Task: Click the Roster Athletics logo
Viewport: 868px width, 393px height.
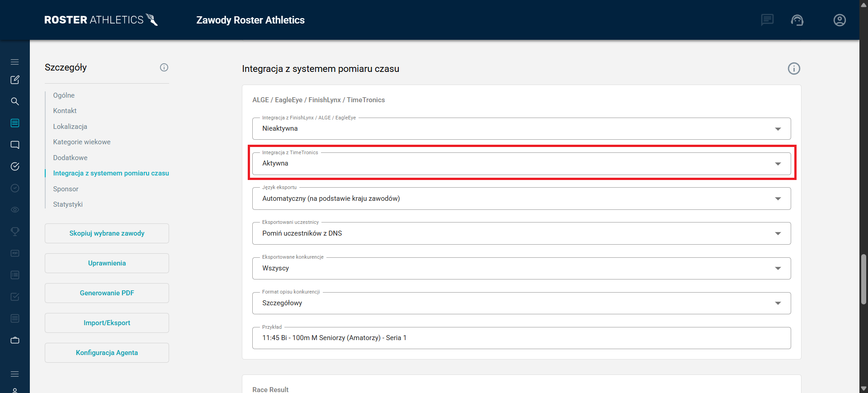Action: click(101, 20)
